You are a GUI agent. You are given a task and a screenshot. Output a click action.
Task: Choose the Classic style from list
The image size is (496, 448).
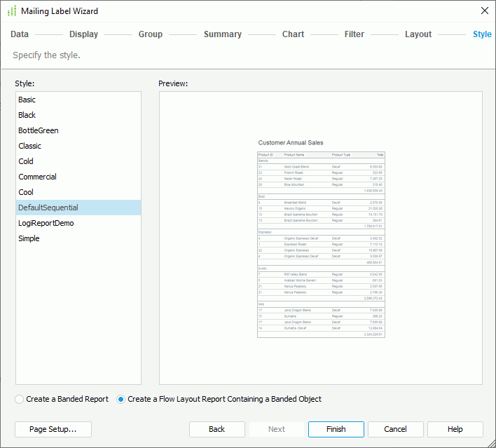click(30, 146)
